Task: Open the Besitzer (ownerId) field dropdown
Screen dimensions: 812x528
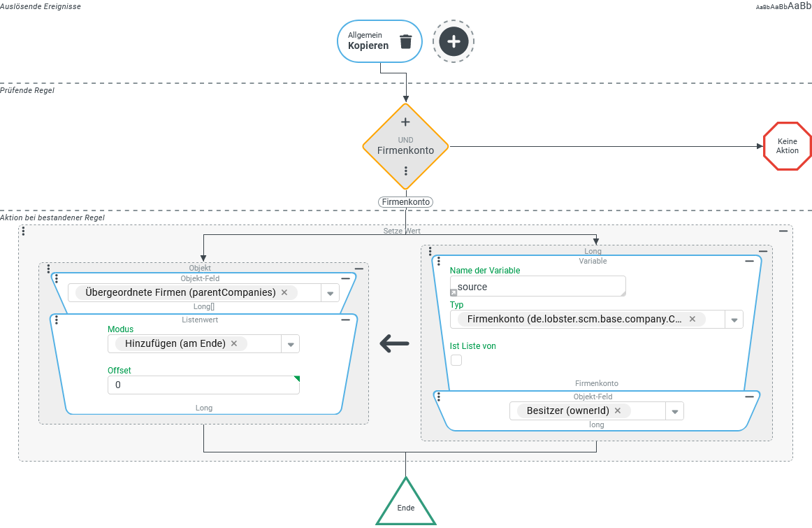Action: click(675, 411)
